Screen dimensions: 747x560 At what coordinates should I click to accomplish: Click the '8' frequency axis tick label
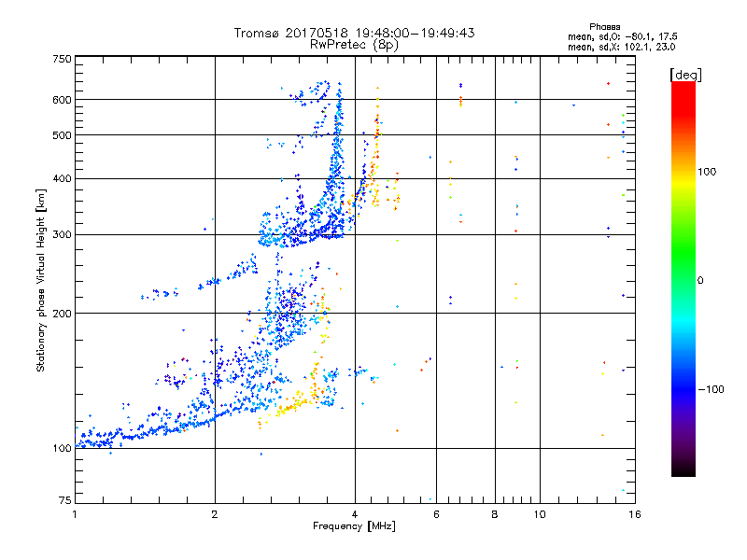pyautogui.click(x=495, y=514)
